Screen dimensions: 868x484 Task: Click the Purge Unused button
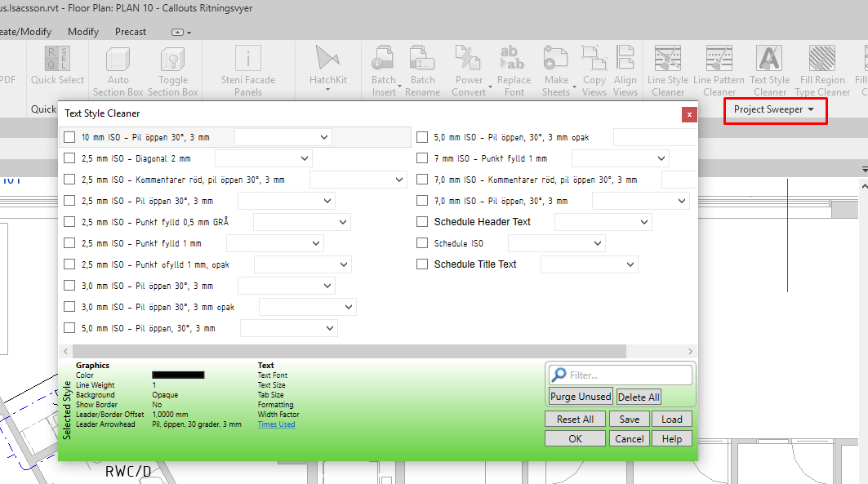click(x=580, y=396)
